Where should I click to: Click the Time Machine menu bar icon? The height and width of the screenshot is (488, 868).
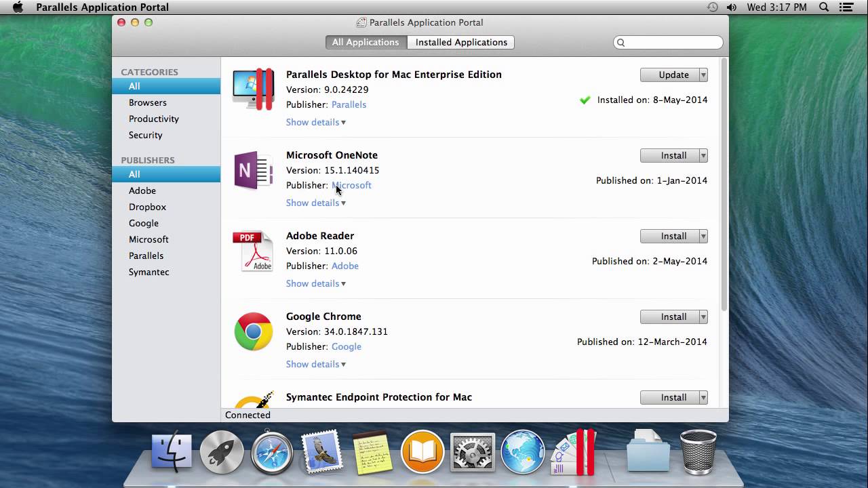[x=712, y=7]
